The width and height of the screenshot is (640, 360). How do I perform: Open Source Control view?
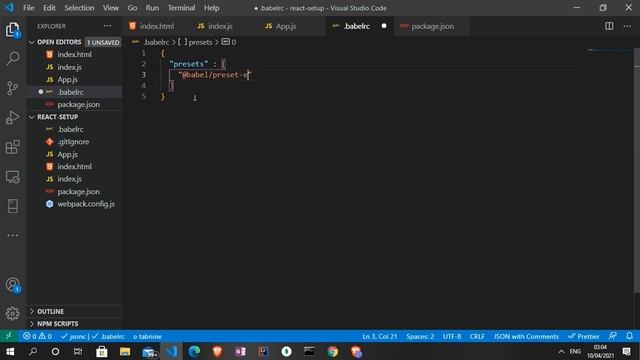point(13,88)
